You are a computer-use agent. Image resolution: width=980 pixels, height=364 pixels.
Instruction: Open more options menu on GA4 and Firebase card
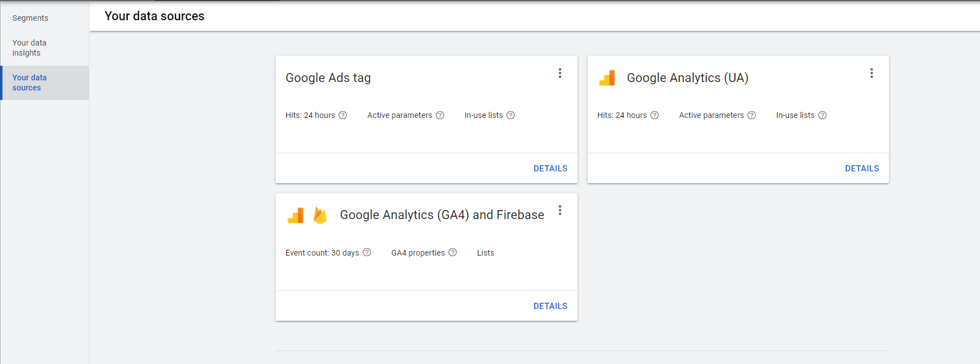point(560,210)
